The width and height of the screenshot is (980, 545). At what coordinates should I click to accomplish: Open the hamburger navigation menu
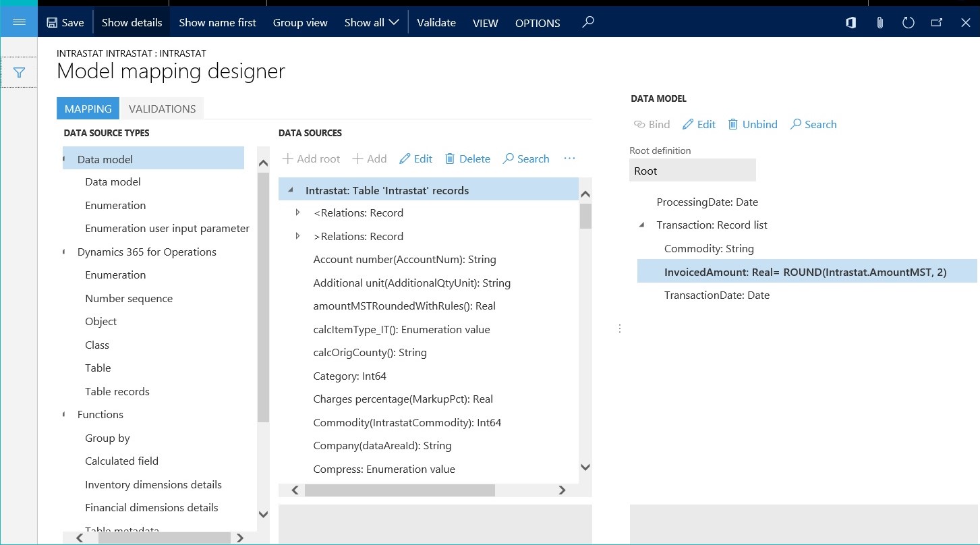pyautogui.click(x=19, y=22)
